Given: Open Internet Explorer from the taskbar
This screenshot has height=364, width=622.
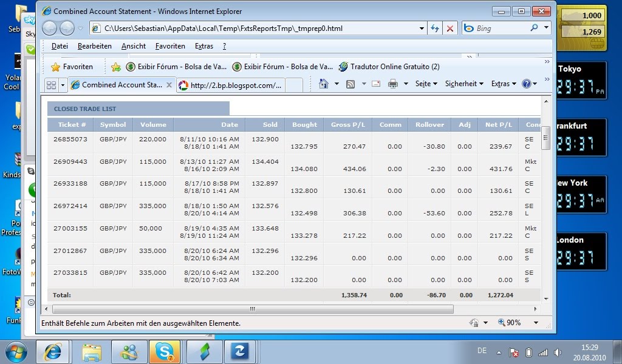Looking at the screenshot, I should [53, 352].
